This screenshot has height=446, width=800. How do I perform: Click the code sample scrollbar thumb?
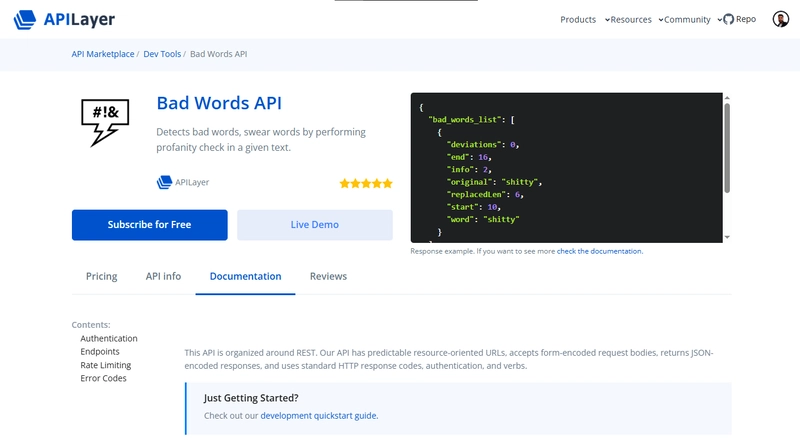click(727, 148)
